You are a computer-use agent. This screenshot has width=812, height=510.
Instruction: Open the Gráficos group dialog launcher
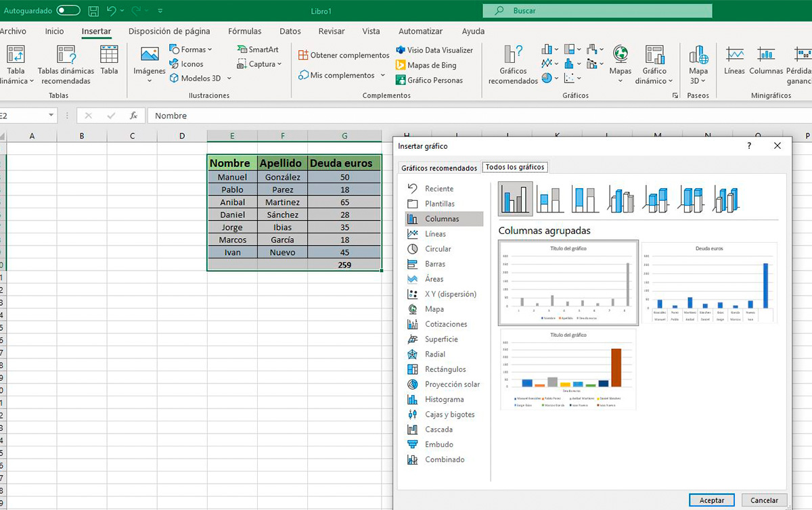(675, 96)
